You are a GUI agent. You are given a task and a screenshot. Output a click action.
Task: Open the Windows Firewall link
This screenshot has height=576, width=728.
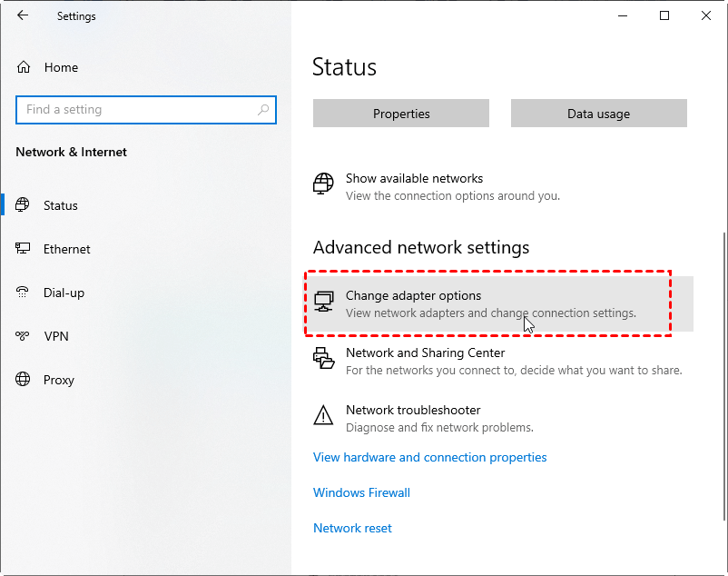click(361, 492)
